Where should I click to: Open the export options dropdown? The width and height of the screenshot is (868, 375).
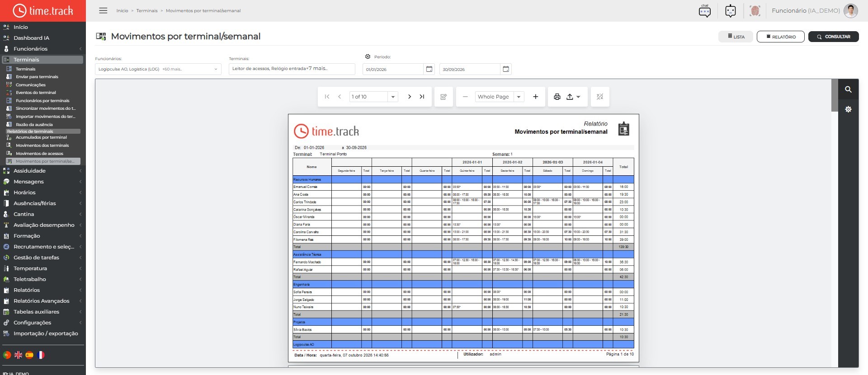pos(573,97)
